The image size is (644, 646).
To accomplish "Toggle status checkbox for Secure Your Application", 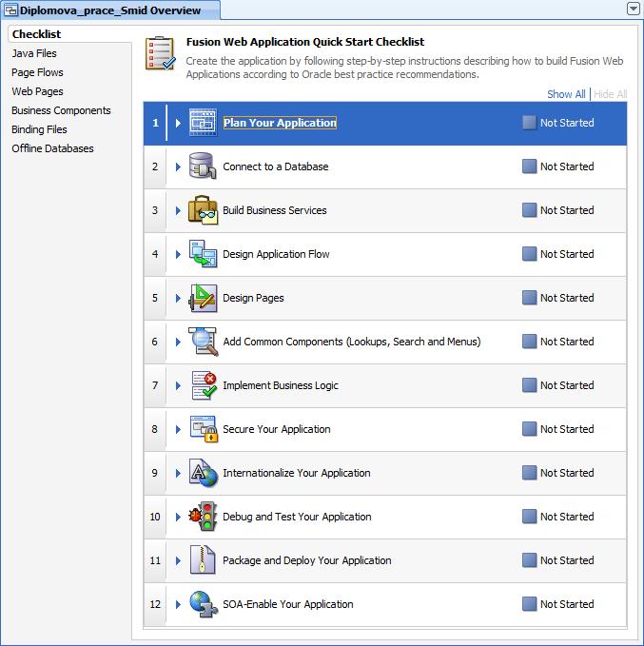I will (x=529, y=429).
